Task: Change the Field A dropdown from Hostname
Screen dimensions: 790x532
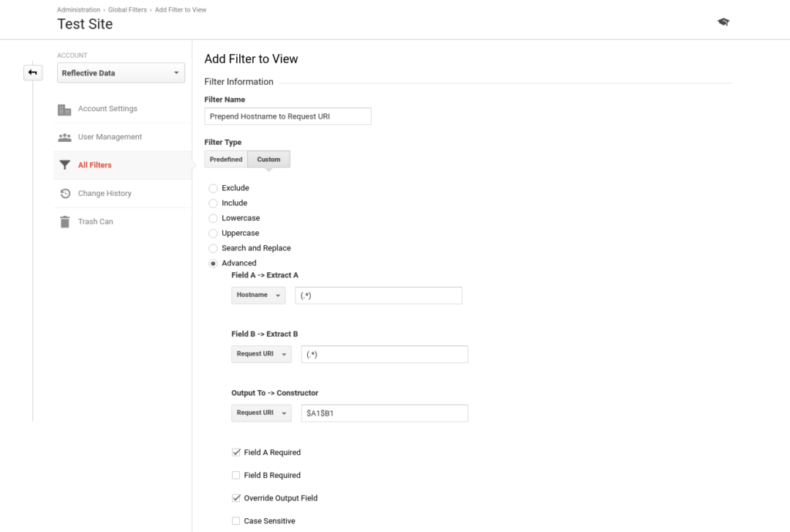Action: point(258,295)
